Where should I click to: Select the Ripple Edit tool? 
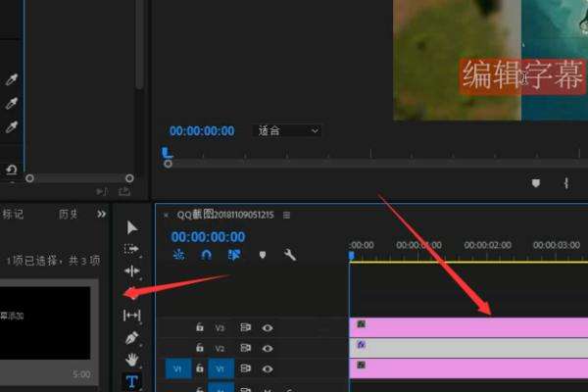click(132, 270)
